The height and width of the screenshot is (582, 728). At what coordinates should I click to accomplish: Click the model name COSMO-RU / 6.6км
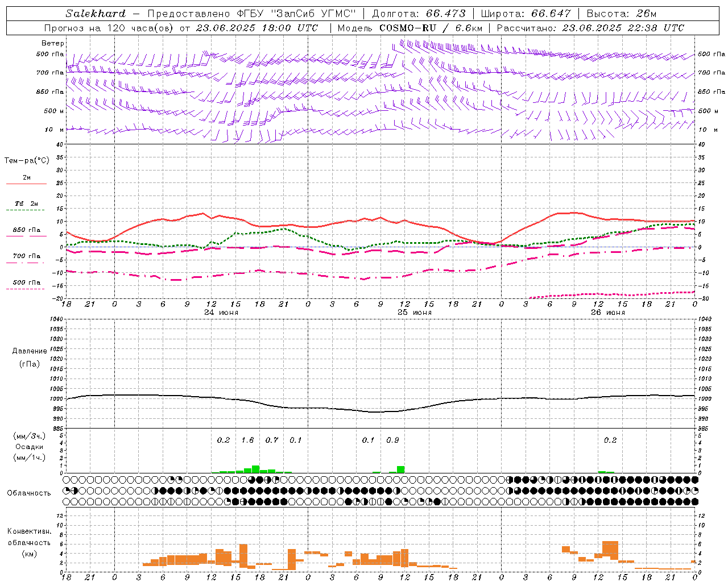(x=431, y=28)
